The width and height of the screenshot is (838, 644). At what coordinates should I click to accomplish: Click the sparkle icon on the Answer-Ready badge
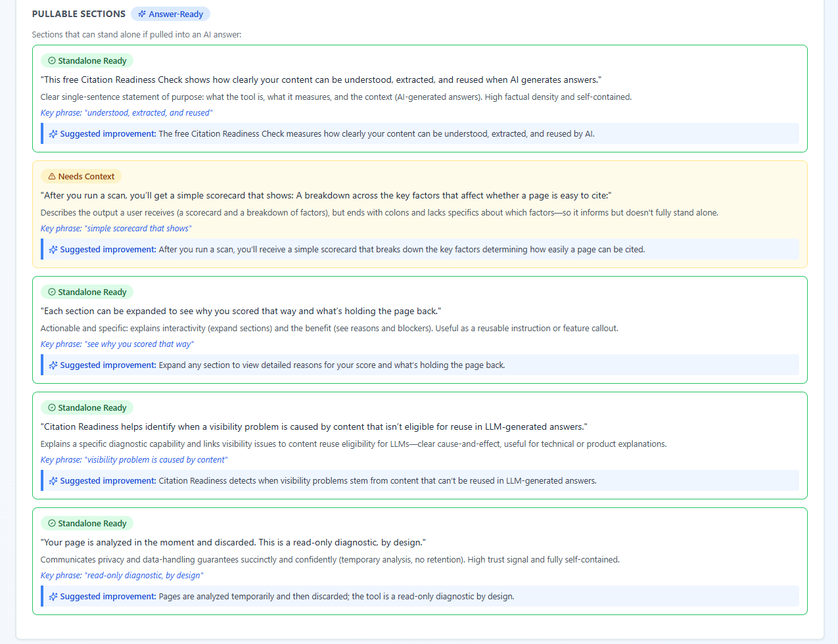[x=143, y=13]
